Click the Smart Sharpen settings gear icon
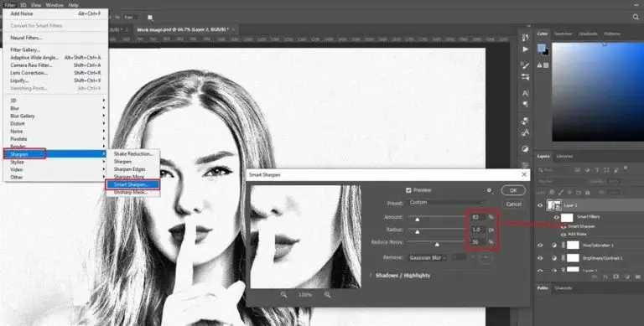This screenshot has height=326, width=644. [x=489, y=190]
